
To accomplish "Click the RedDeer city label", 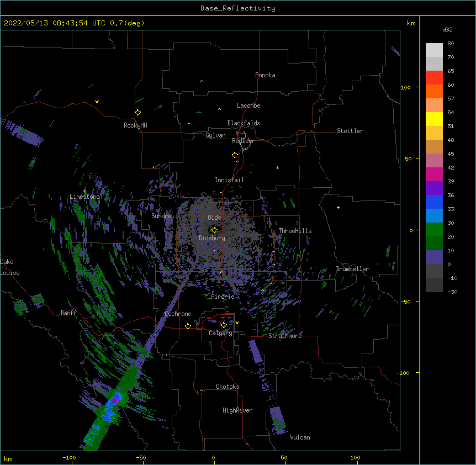I will 243,141.
